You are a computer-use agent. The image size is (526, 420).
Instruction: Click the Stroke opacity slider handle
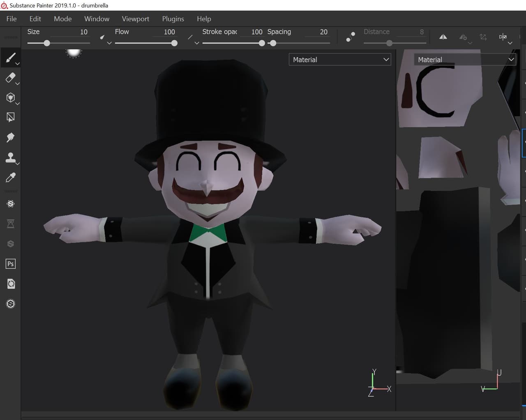(x=262, y=43)
